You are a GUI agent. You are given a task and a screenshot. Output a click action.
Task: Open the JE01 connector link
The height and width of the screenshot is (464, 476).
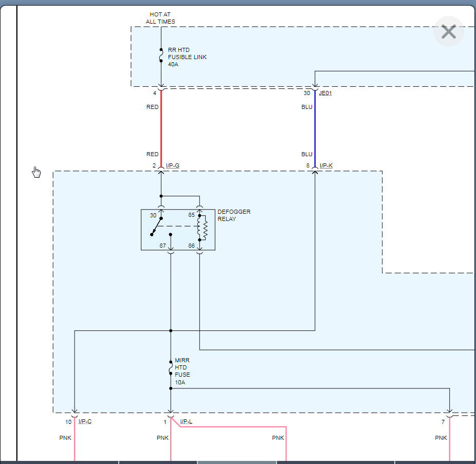click(325, 93)
